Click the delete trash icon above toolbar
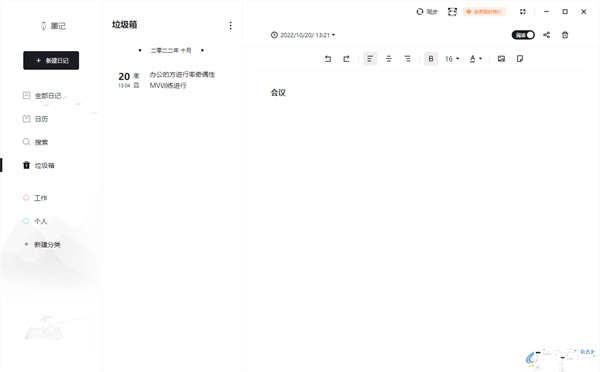Screen dimensions: 600x372 565,35
